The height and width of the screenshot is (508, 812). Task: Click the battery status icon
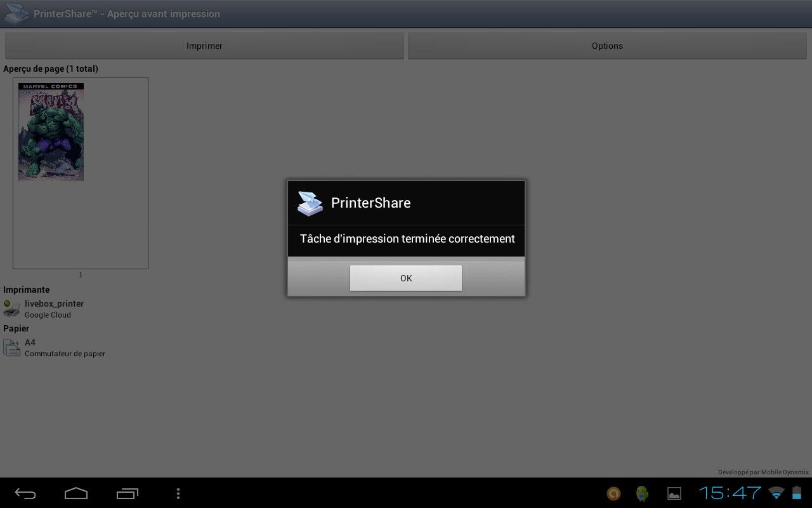pyautogui.click(x=796, y=493)
